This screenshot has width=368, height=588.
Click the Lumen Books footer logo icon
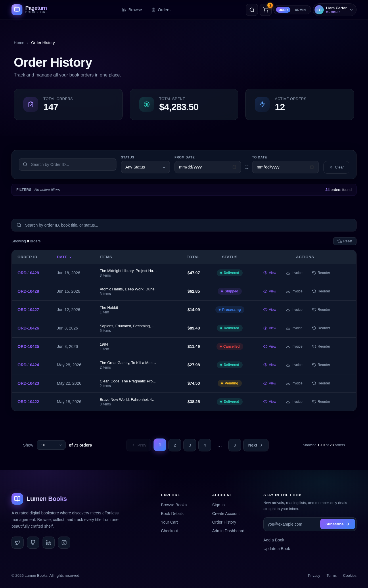[x=17, y=499]
